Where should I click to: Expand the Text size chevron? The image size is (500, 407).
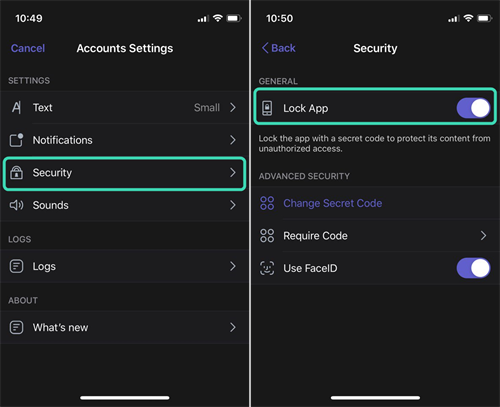click(233, 107)
